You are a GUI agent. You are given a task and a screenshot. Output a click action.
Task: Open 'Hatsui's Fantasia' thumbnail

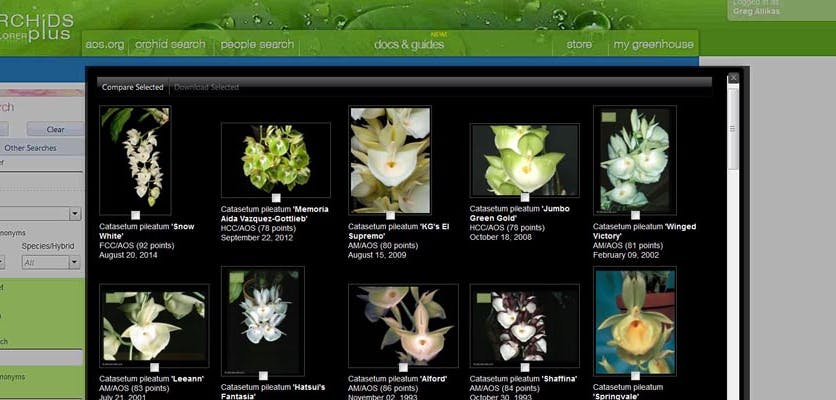tap(263, 320)
